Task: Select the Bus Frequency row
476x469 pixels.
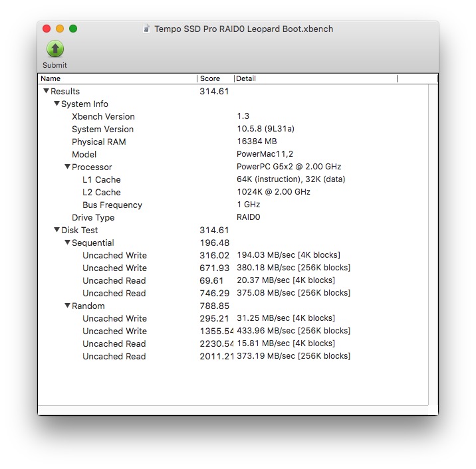Action: [x=233, y=205]
